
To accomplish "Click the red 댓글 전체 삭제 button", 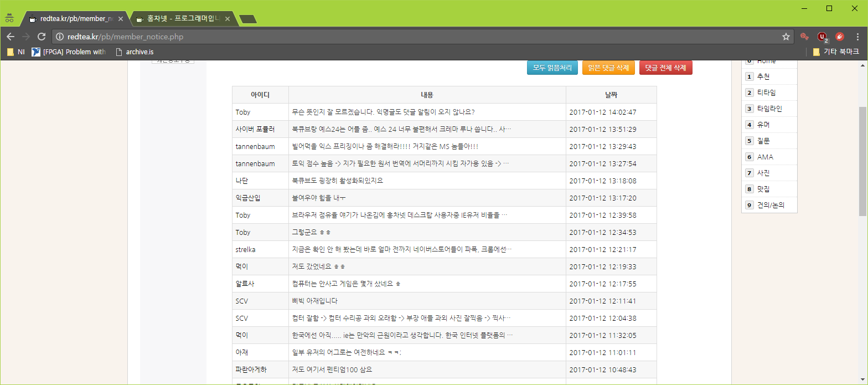I will 665,68.
